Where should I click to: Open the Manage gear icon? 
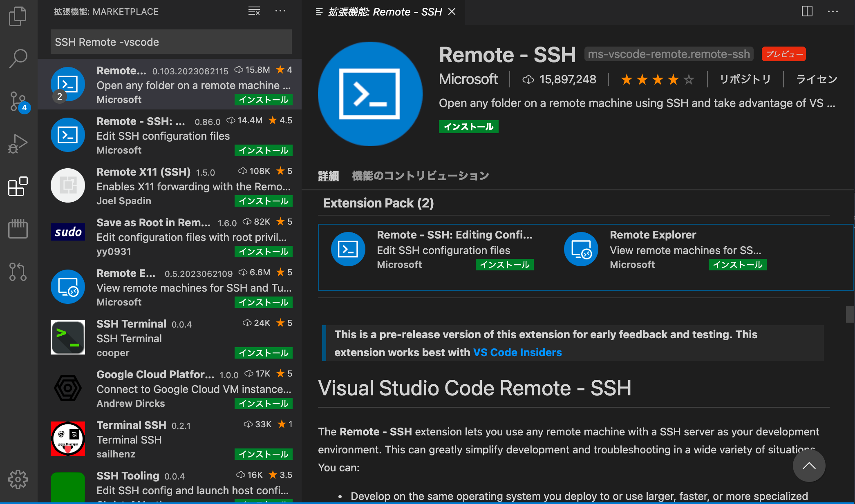18,479
